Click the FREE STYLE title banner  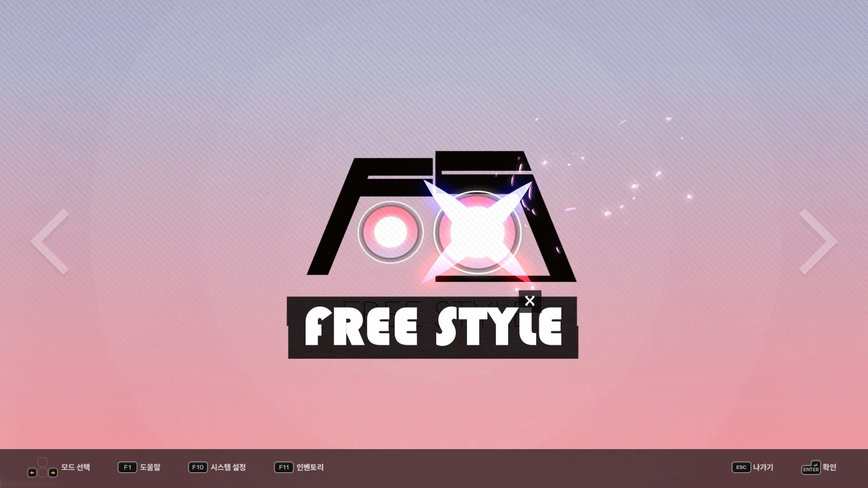(433, 328)
